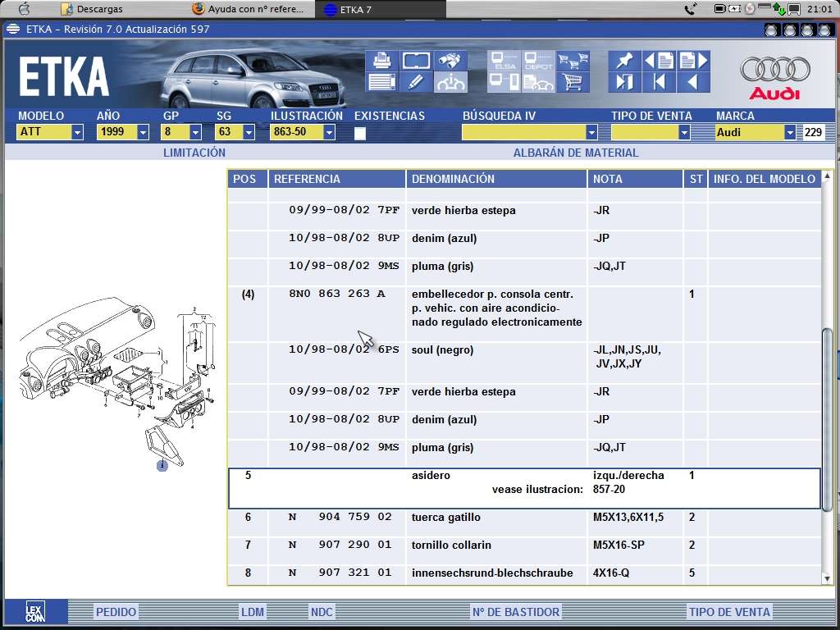Switch to the Descargas tab
The height and width of the screenshot is (630, 840).
[x=92, y=9]
